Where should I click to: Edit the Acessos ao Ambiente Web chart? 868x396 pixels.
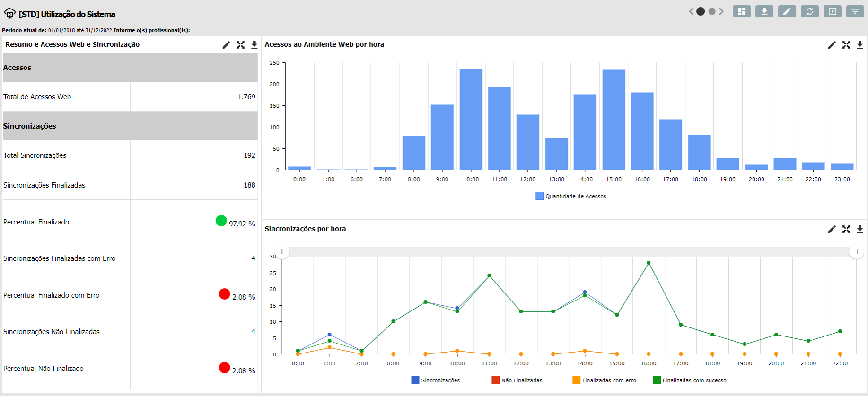point(832,45)
